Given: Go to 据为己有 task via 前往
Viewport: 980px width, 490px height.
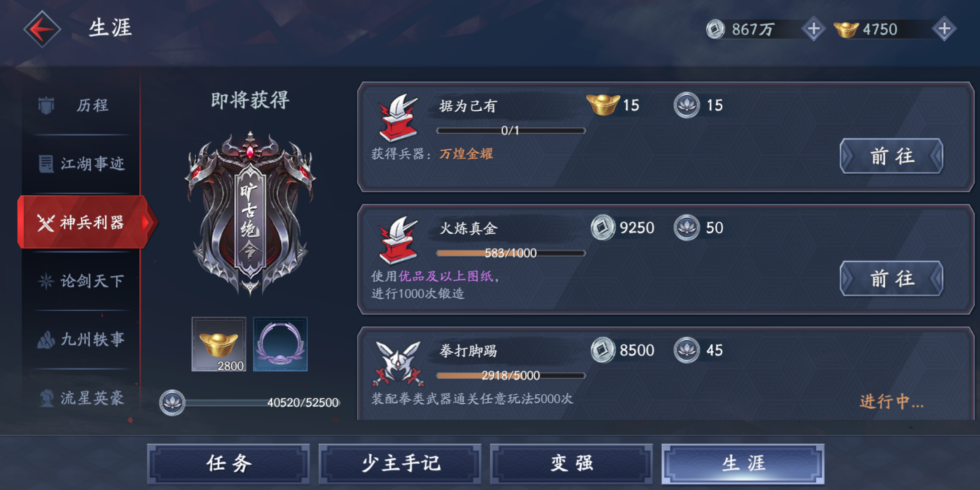Looking at the screenshot, I should click(x=892, y=156).
